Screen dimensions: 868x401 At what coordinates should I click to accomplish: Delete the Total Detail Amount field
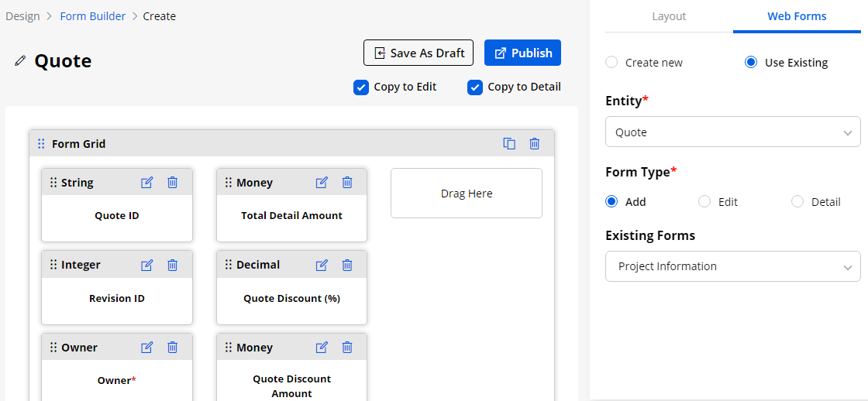coord(347,183)
